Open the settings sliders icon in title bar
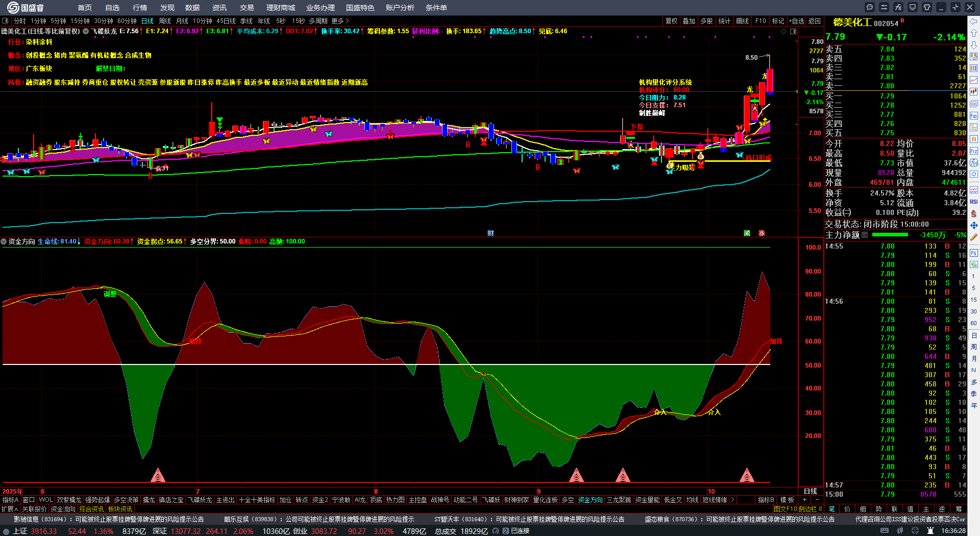 click(884, 7)
